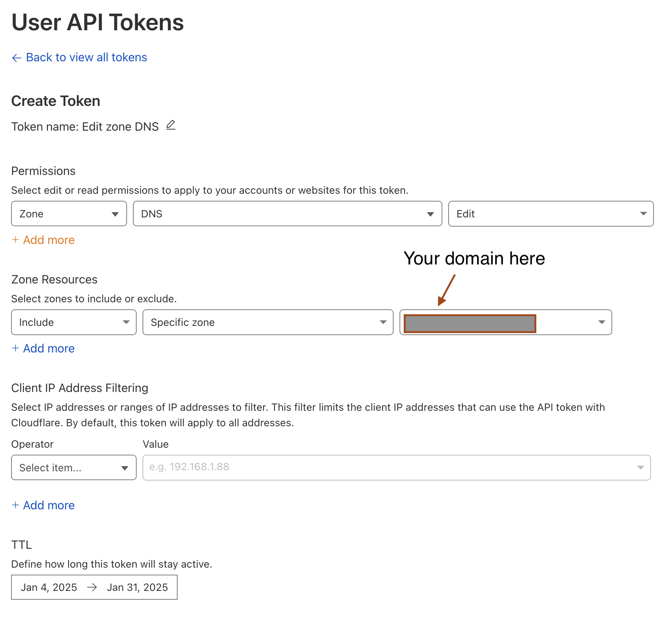Click the Jan 4, 2025 start date
Image resolution: width=672 pixels, height=623 pixels.
[x=49, y=587]
